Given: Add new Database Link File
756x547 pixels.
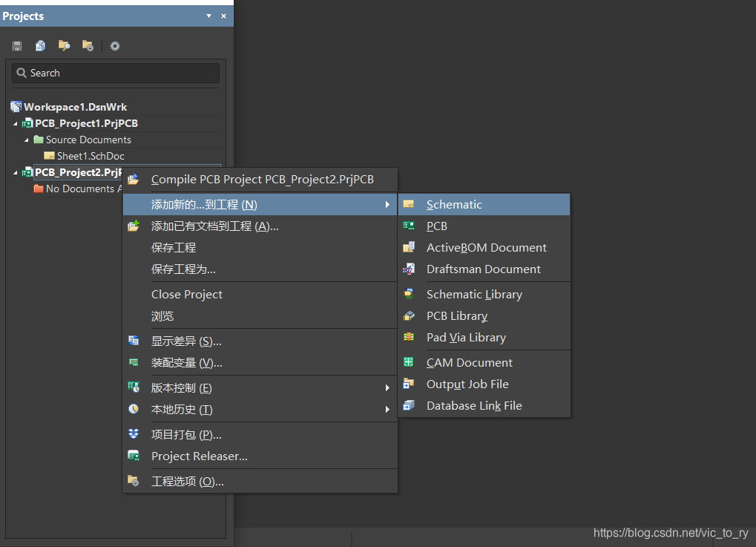Looking at the screenshot, I should 484,406.
